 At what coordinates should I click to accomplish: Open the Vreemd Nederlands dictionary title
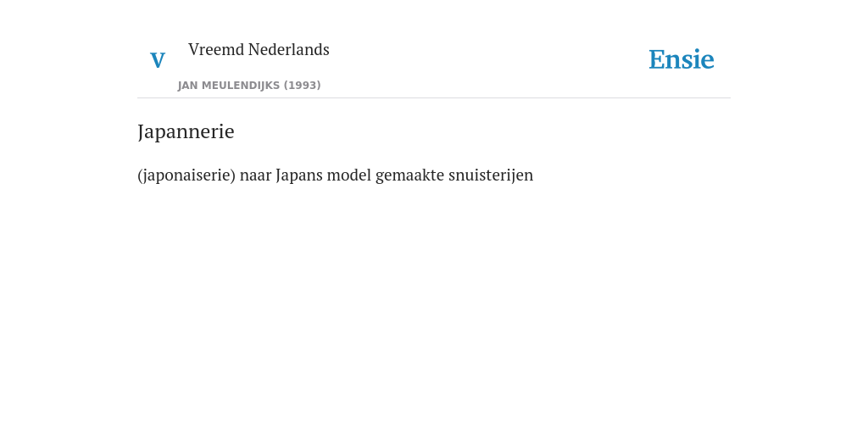coord(259,49)
